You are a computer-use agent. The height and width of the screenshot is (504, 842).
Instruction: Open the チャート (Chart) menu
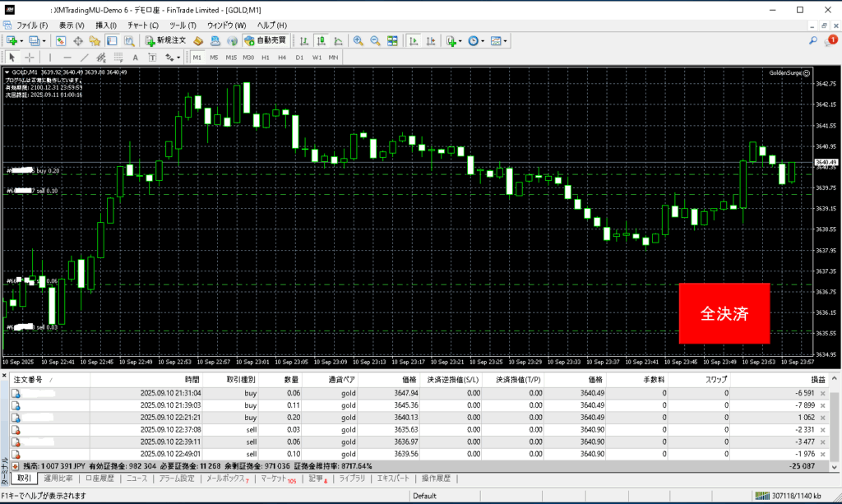coord(142,25)
